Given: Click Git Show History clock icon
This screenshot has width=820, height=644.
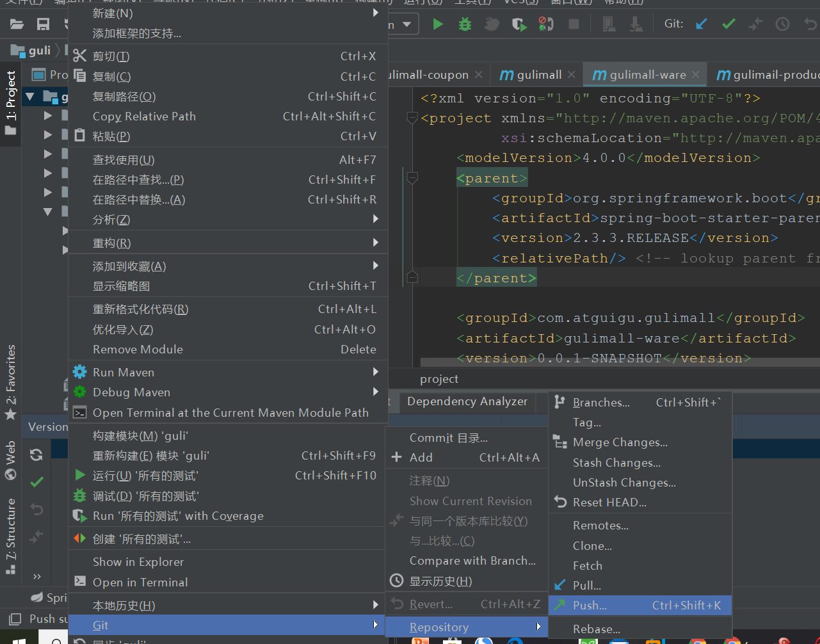Looking at the screenshot, I should (x=782, y=24).
